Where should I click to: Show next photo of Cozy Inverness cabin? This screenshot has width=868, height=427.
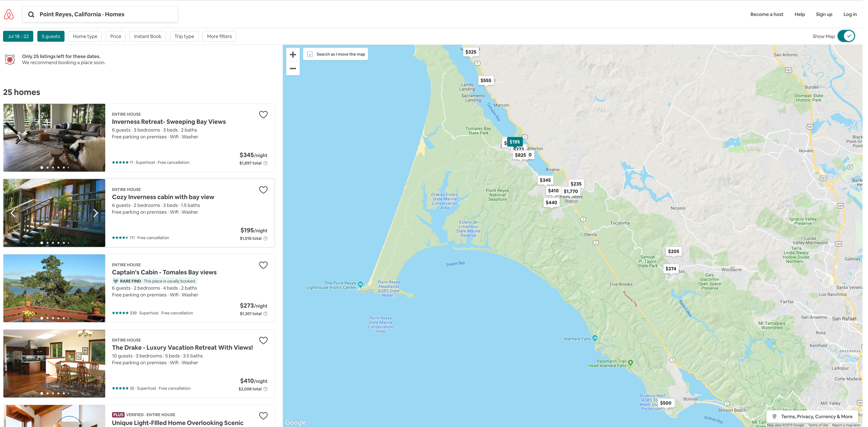click(x=96, y=213)
